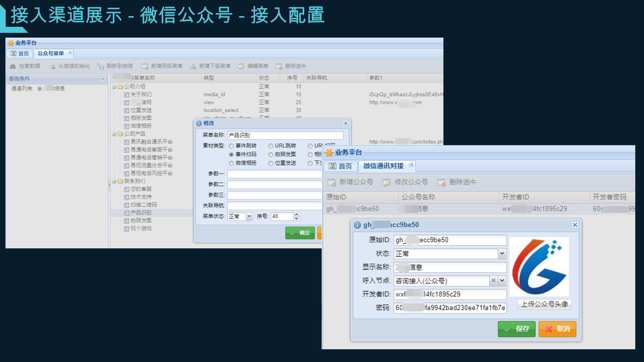The height and width of the screenshot is (362, 644).
Task: Click 编辑菜单 toolbar icon
Action: point(241,66)
